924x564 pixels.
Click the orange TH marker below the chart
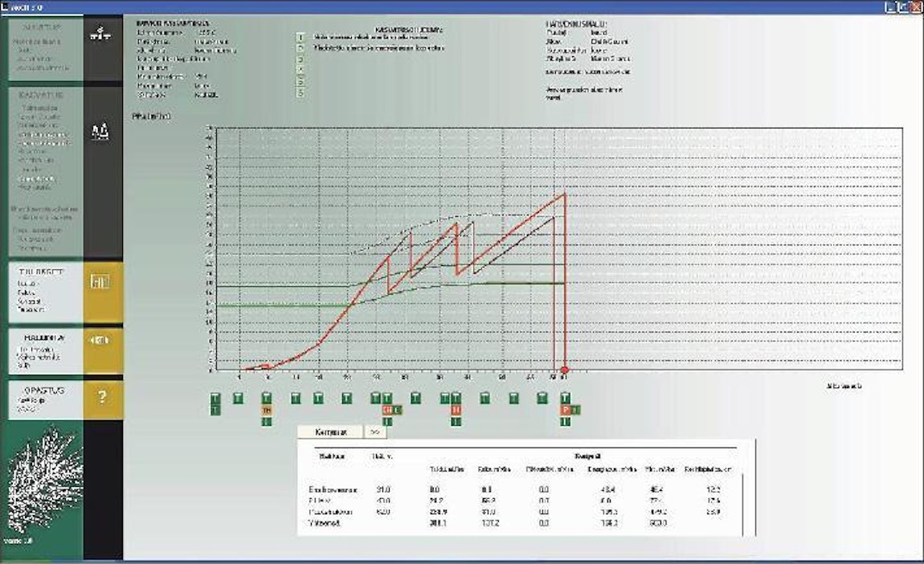(267, 410)
